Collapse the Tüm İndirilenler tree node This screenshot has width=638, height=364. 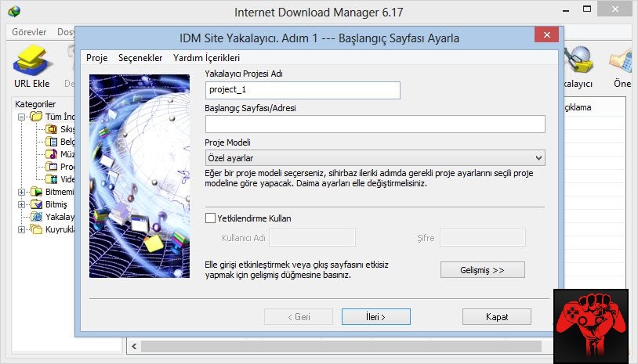coord(22,117)
